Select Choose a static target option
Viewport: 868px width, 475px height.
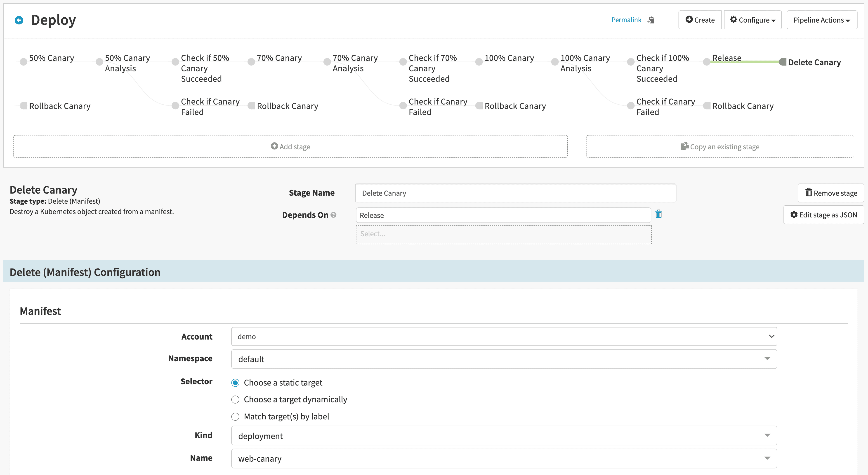235,383
